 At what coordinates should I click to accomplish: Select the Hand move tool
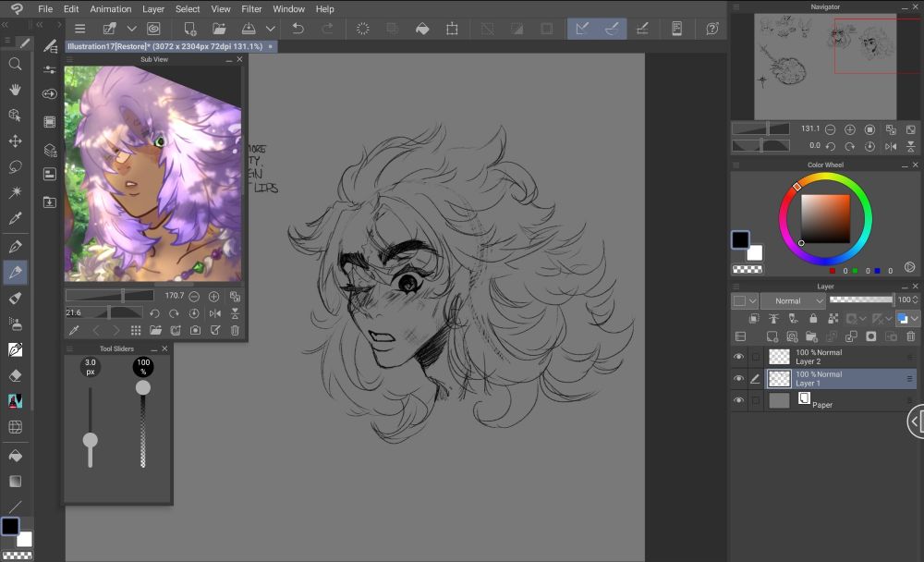point(15,90)
